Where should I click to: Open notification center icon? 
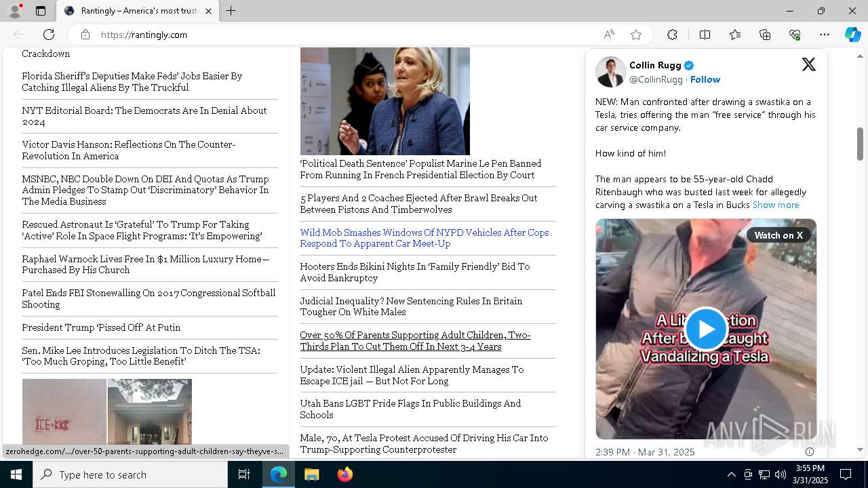[846, 474]
